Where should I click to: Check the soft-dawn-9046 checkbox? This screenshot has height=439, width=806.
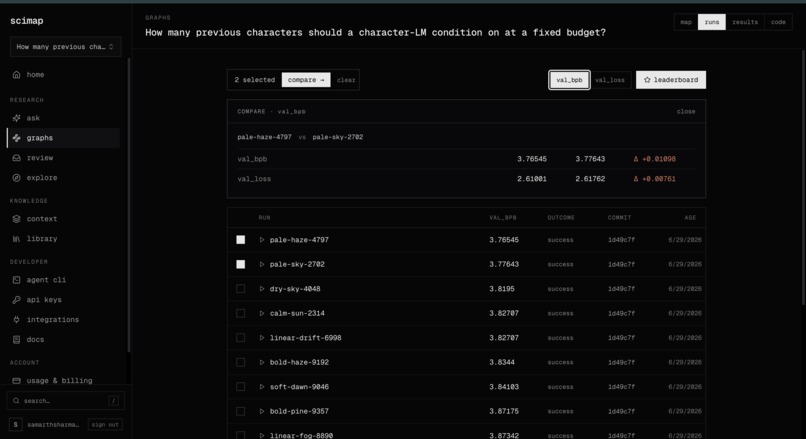(x=241, y=387)
